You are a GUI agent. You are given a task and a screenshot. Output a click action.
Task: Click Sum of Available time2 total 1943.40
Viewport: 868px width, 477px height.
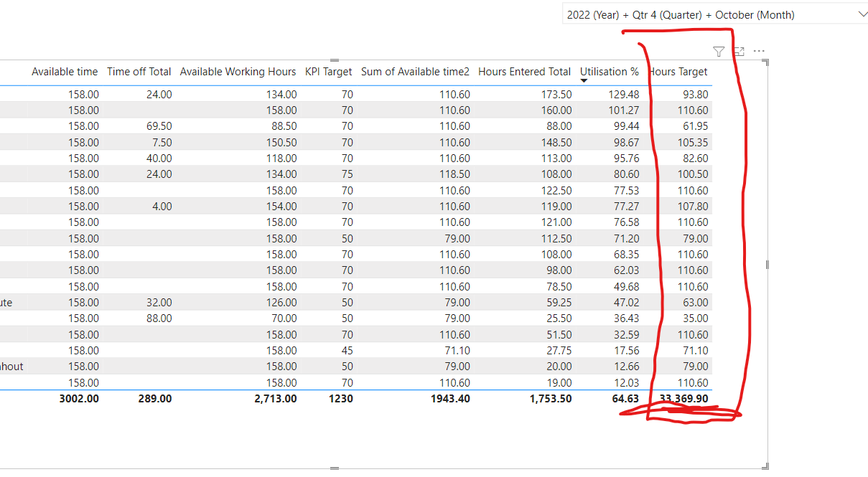click(450, 399)
